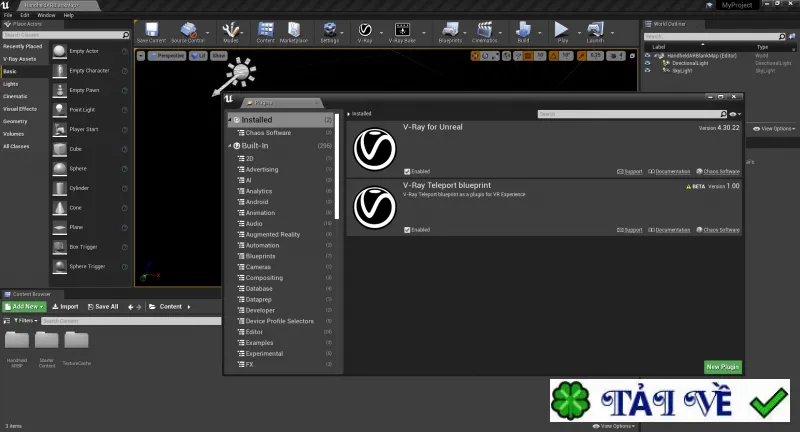Open the Window menu
This screenshot has width=800, height=432.
(46, 15)
